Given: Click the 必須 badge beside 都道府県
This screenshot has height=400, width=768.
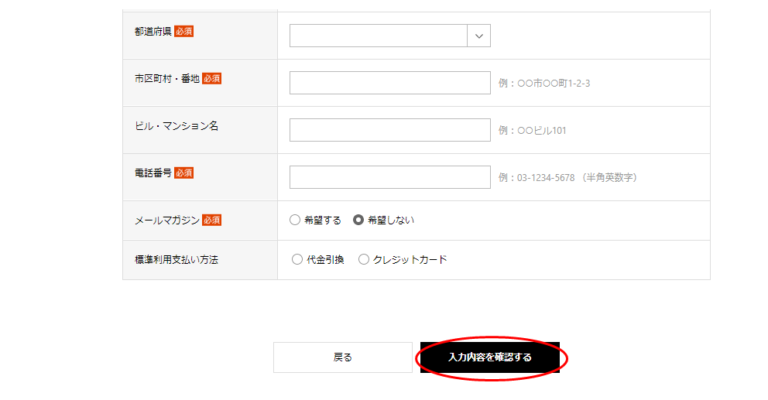Looking at the screenshot, I should (184, 32).
